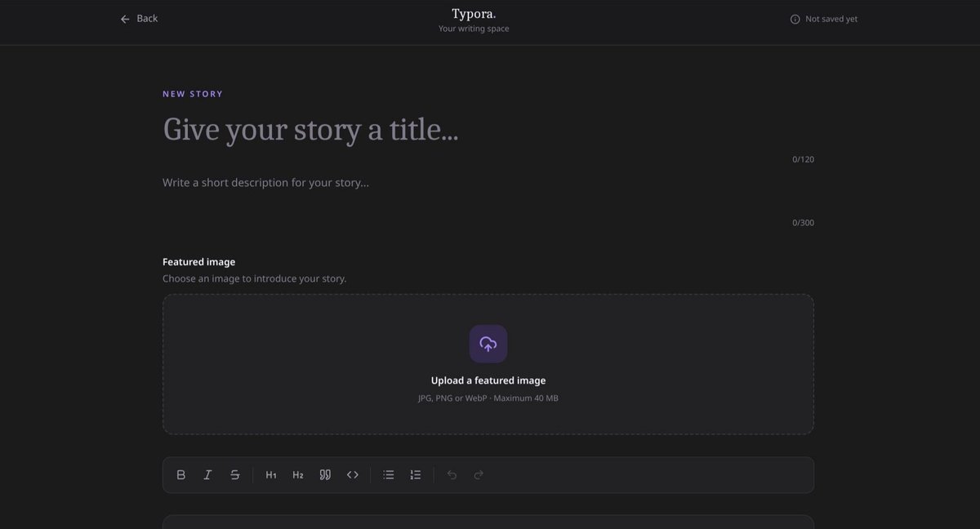Click 'JPG, PNG or WebP · Maximum 40 MB' text
This screenshot has height=529, width=980.
488,398
